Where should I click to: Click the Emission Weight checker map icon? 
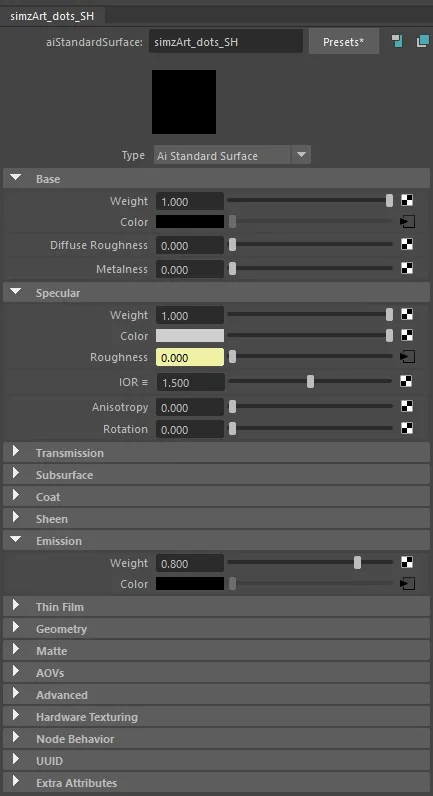pyautogui.click(x=407, y=561)
